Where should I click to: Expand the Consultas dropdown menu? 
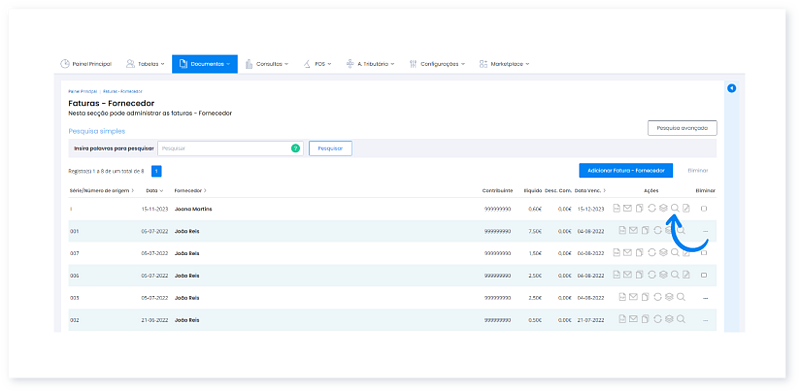coord(267,64)
